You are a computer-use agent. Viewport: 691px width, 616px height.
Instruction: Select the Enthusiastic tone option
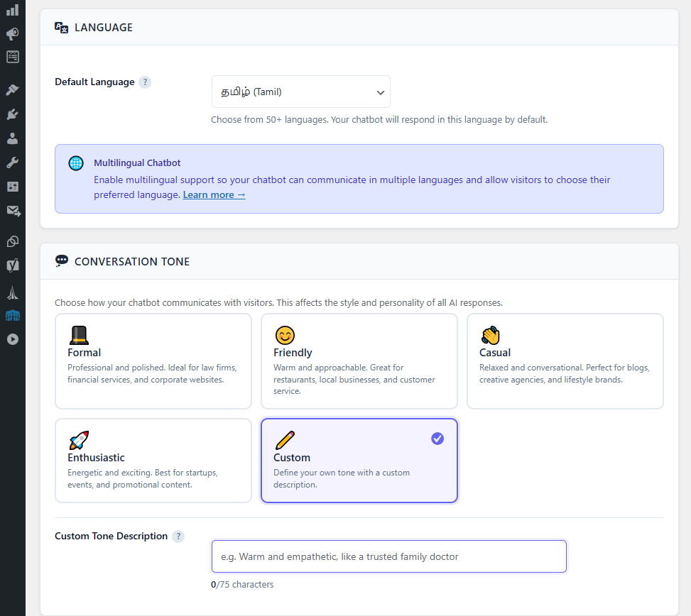(x=153, y=460)
